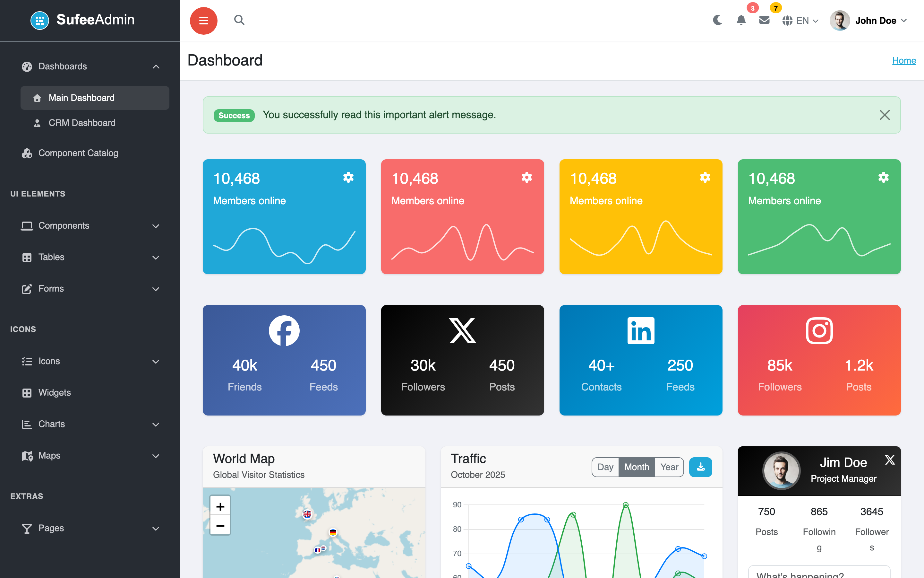Open Component Catalog in the sidebar
The width and height of the screenshot is (924, 578).
[x=90, y=153]
